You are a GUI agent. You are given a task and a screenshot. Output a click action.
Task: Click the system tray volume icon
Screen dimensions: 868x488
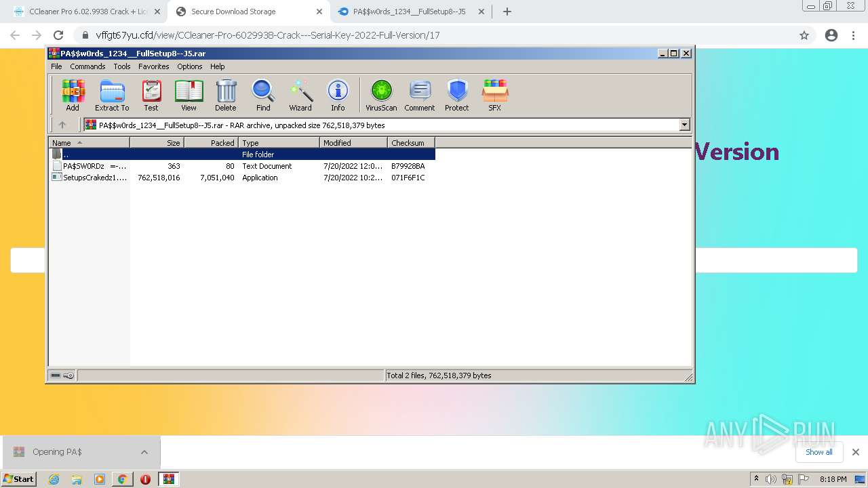tap(771, 479)
